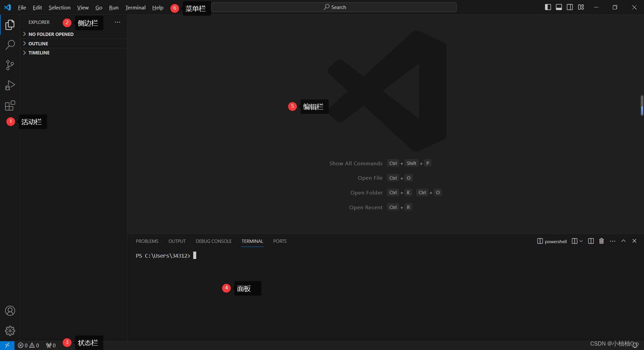Split the terminal
Screen dimensions: 644x350
coord(591,241)
